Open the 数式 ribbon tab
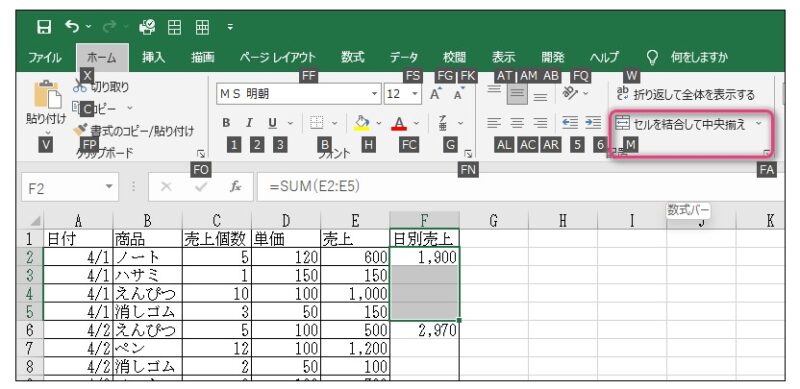Viewport: 800px width, 389px height. (x=353, y=57)
